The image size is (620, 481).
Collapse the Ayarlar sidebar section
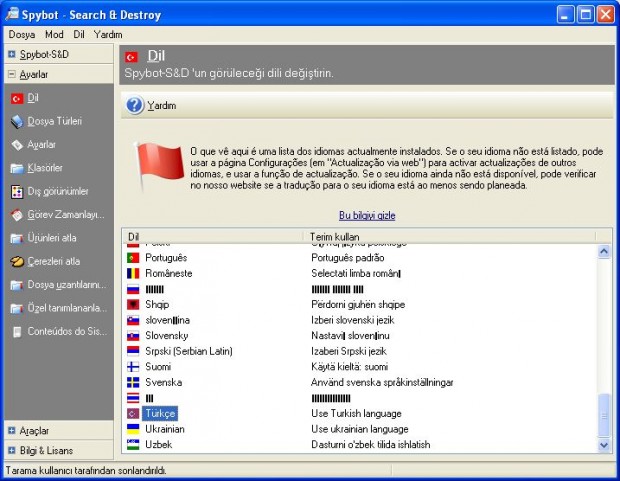[12, 74]
